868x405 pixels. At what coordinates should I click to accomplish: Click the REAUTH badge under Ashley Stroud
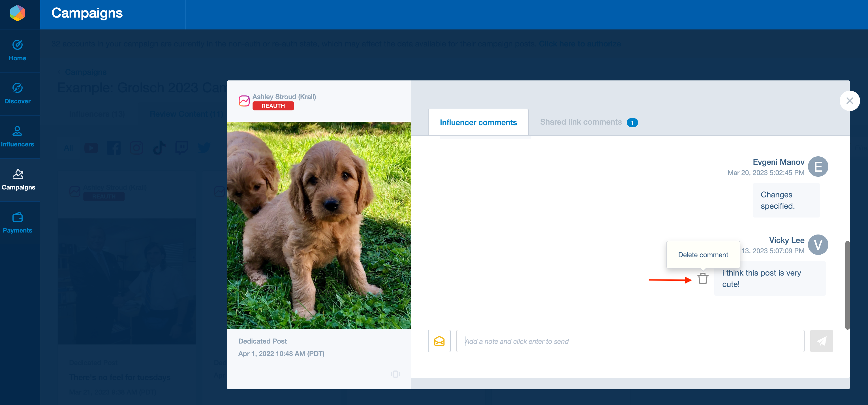coord(273,106)
